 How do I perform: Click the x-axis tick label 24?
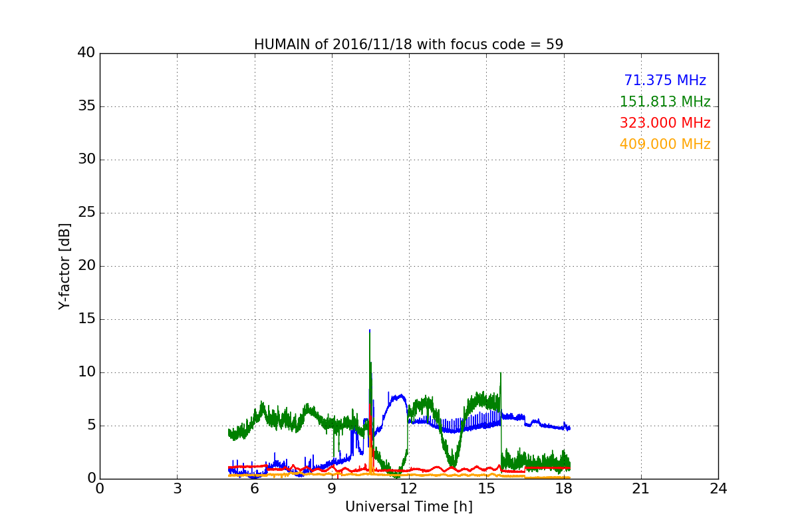tap(718, 489)
